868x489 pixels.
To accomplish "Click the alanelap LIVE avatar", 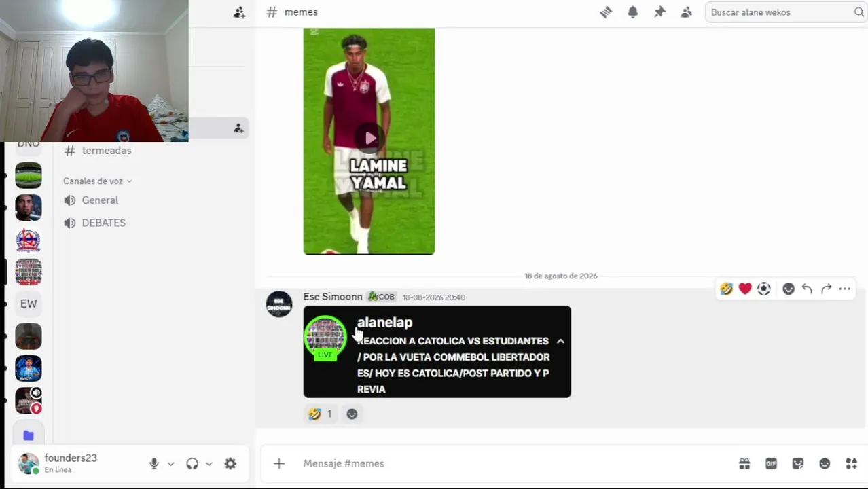I will click(x=325, y=338).
